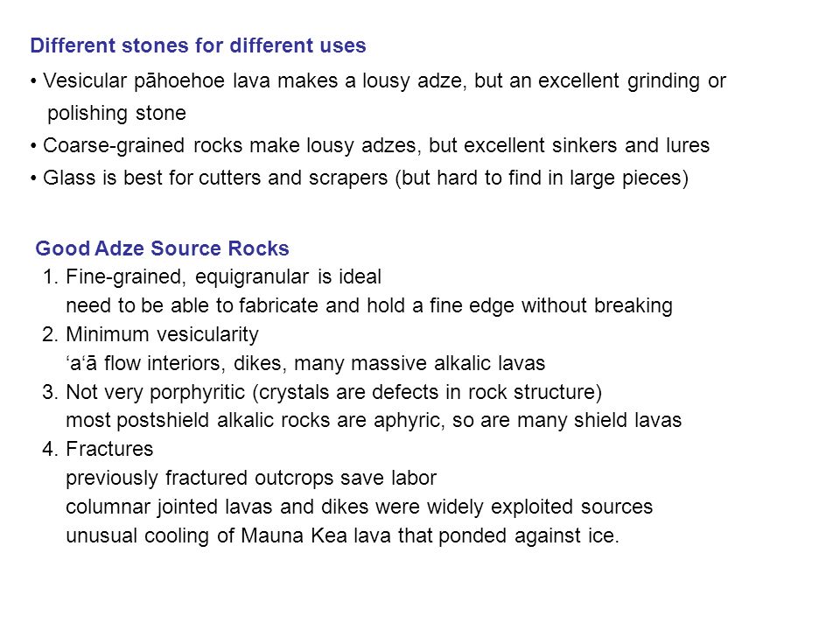
Task: Click 'most postshield alkalic rocks' line
Action: pos(374,421)
